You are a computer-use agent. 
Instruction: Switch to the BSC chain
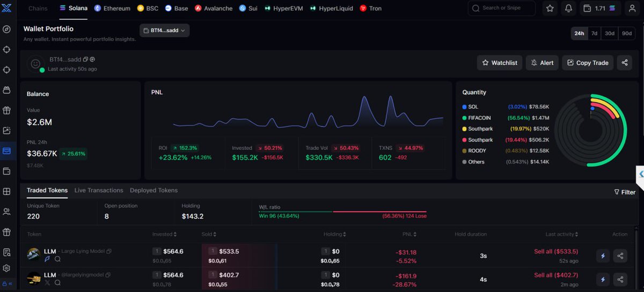(x=148, y=9)
